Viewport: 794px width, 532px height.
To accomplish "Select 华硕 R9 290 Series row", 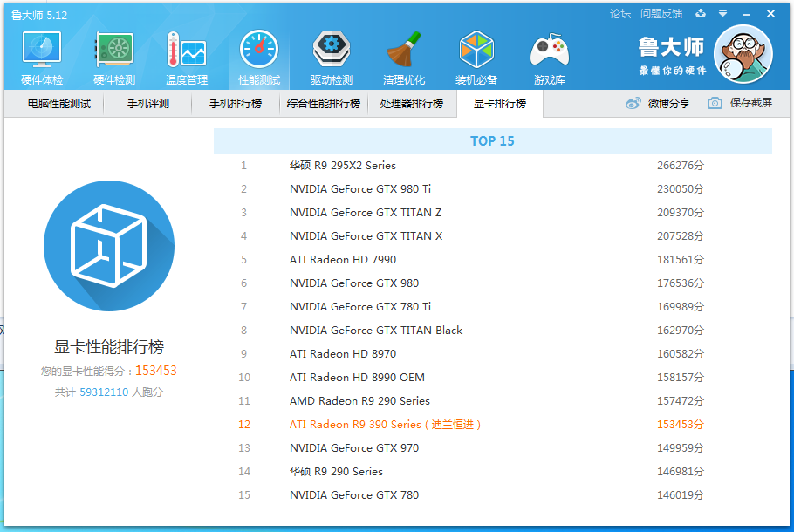I will 493,471.
